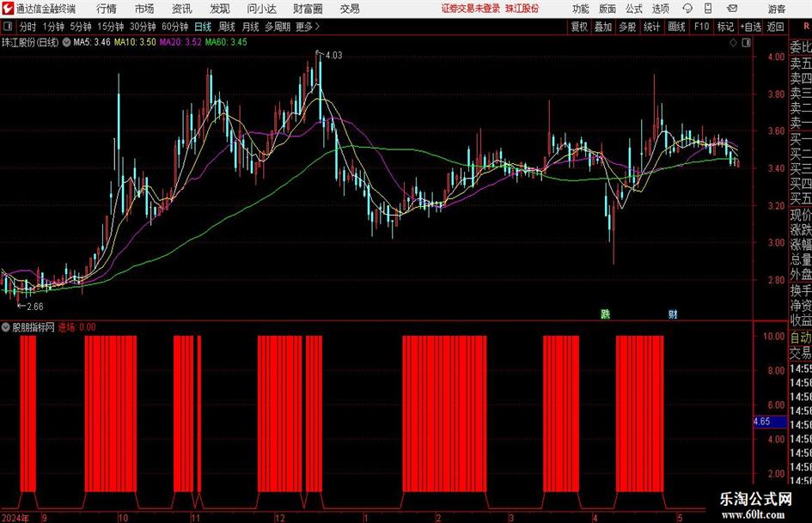Click the 多股 toolbar button

coord(627,27)
